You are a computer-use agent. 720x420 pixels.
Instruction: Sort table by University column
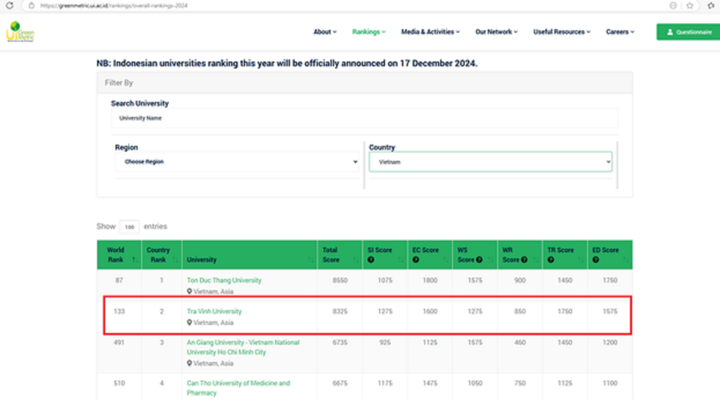click(249, 255)
